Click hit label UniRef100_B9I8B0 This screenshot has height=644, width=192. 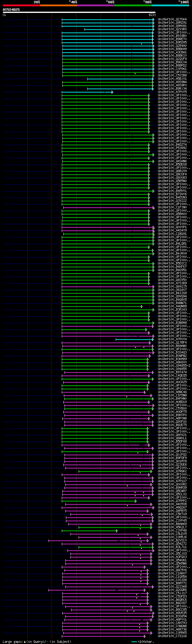(x=172, y=36)
